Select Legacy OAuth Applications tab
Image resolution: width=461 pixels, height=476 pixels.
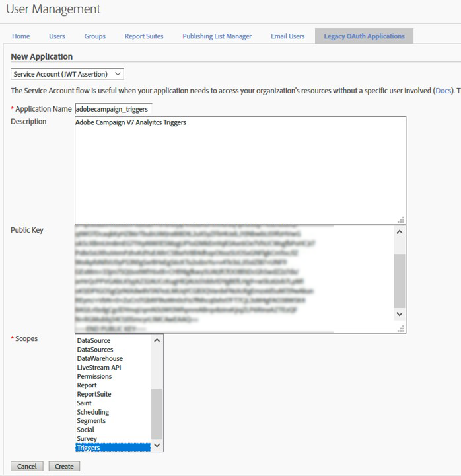point(364,36)
